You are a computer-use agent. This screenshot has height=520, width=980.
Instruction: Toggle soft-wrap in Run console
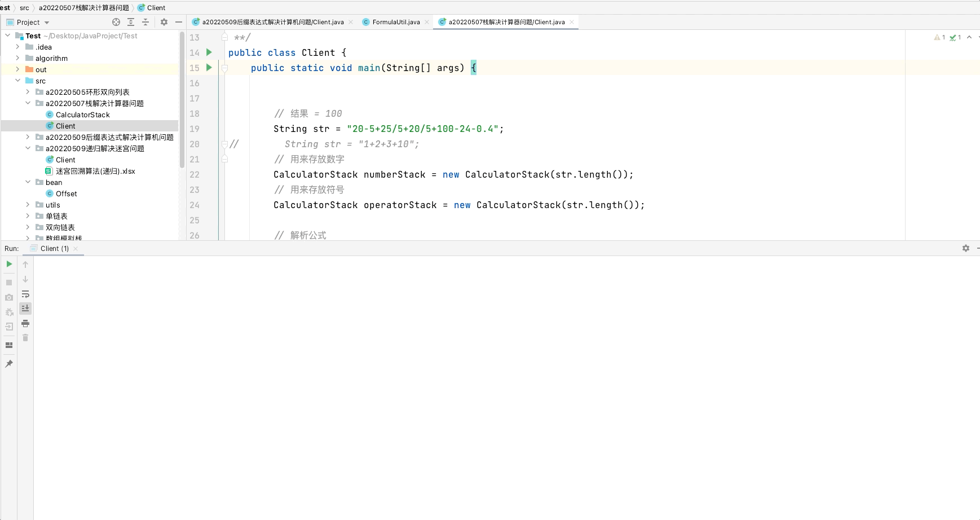[x=25, y=294]
